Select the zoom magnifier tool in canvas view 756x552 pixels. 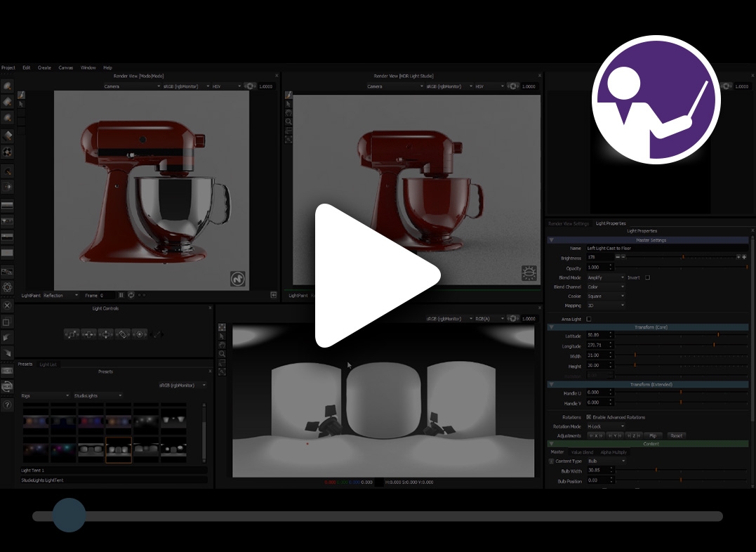click(x=222, y=354)
